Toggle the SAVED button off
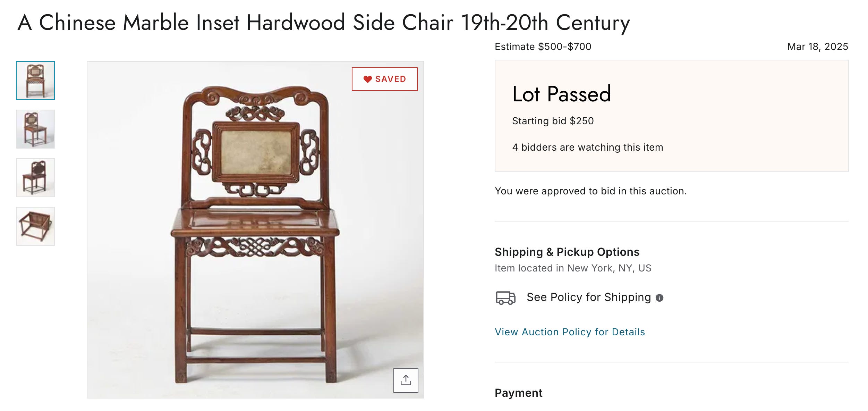 click(384, 79)
